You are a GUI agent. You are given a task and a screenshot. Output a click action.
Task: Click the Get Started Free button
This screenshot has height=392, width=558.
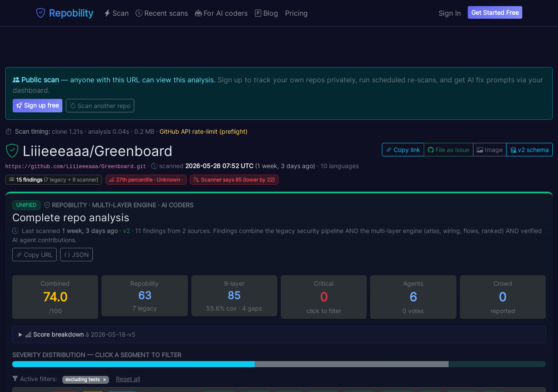495,13
